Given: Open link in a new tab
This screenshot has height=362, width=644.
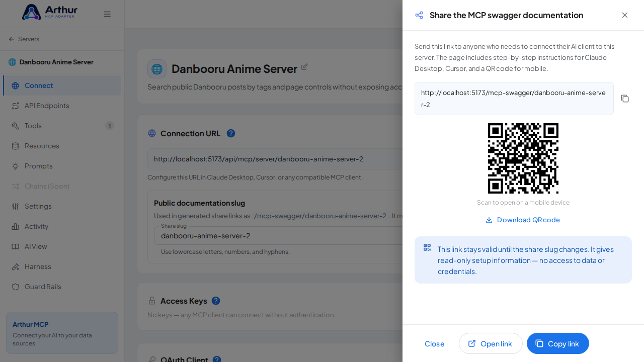Looking at the screenshot, I should click(x=491, y=343).
